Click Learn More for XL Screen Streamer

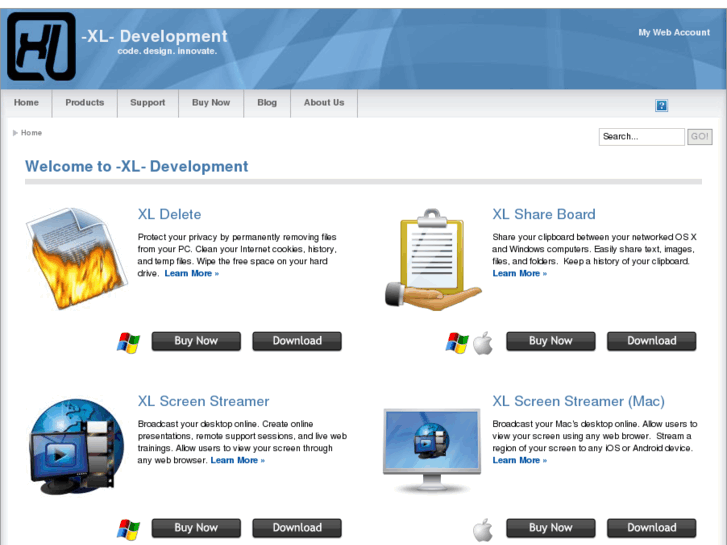237,460
